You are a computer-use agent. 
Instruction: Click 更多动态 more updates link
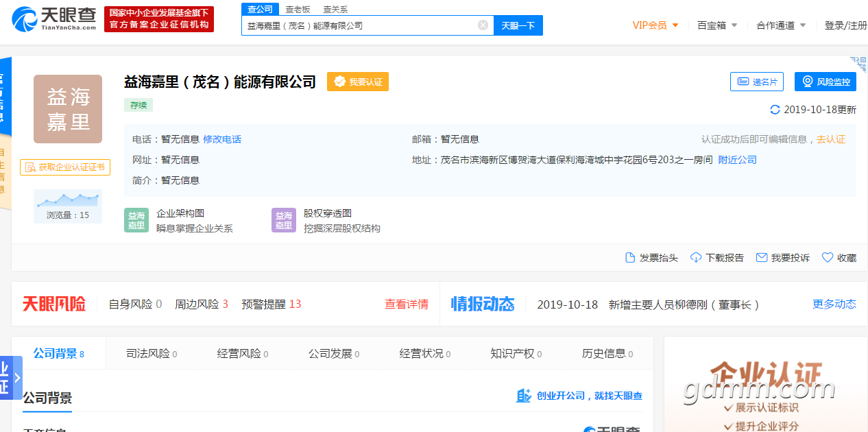[834, 304]
